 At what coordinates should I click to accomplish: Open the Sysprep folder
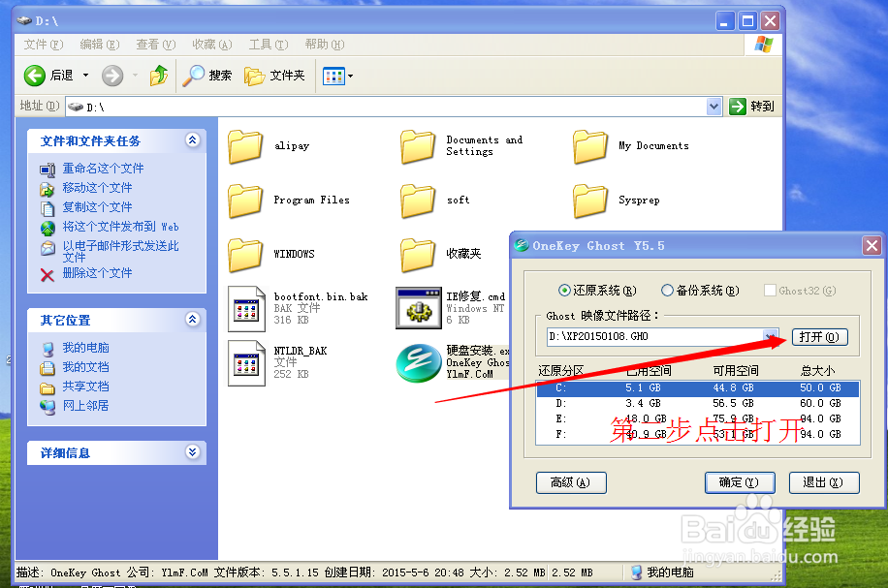[x=592, y=200]
